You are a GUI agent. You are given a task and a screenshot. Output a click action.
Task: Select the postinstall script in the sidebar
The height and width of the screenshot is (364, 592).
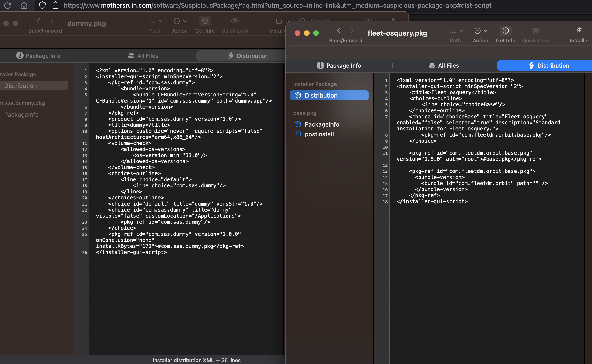click(319, 134)
